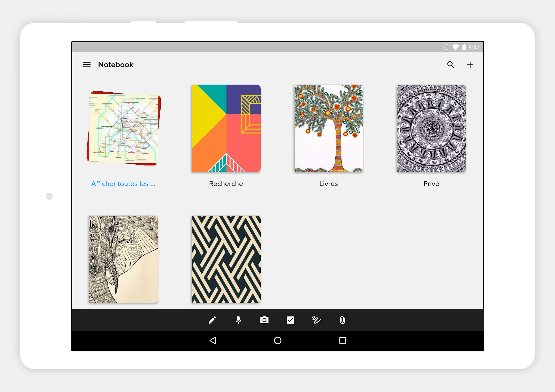Open the Recherche notebook cover
The image size is (555, 392).
tap(226, 128)
